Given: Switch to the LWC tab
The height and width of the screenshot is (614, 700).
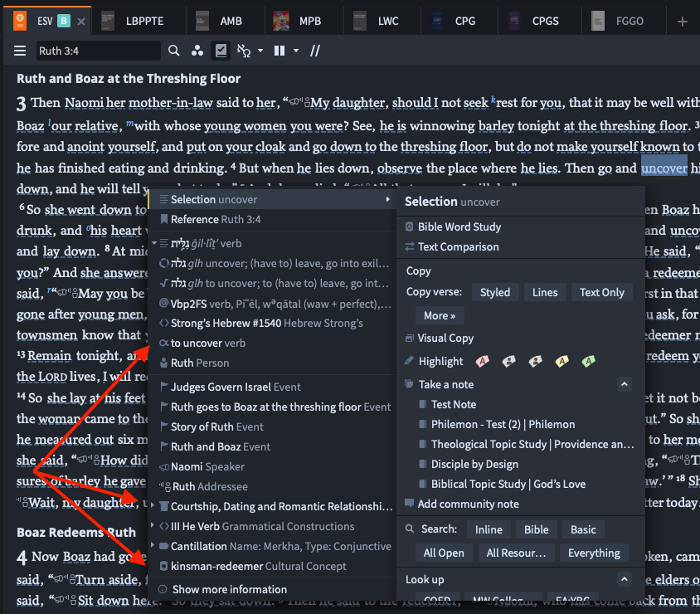Looking at the screenshot, I should [x=388, y=21].
